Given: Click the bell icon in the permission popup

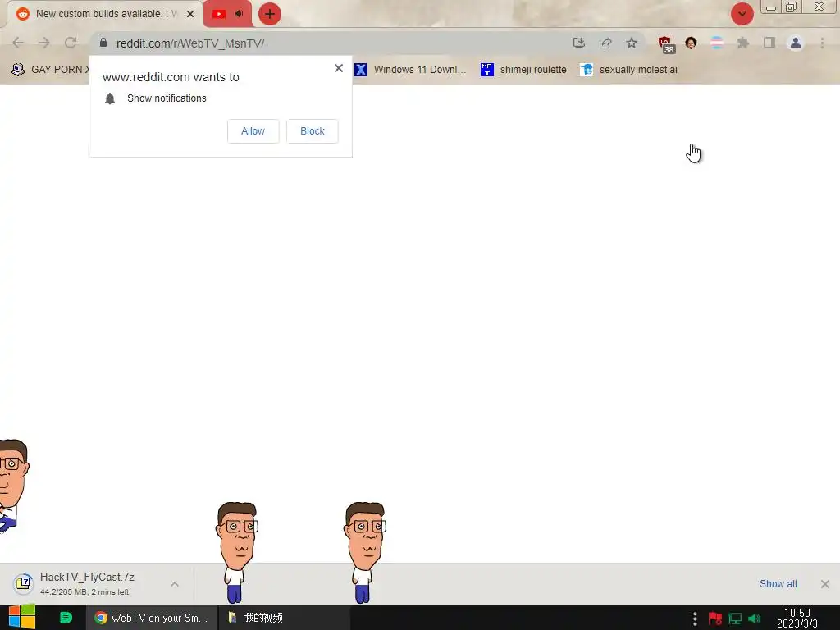Looking at the screenshot, I should (110, 98).
